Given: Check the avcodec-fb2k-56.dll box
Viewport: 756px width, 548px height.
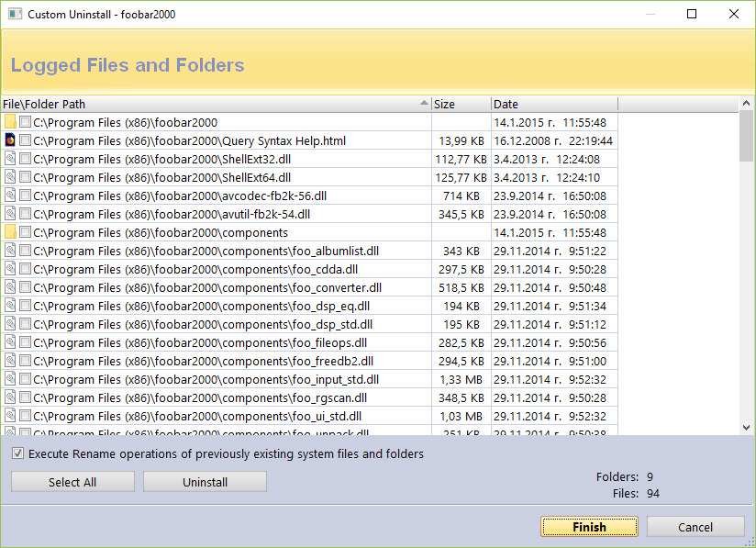Looking at the screenshot, I should pos(26,196).
